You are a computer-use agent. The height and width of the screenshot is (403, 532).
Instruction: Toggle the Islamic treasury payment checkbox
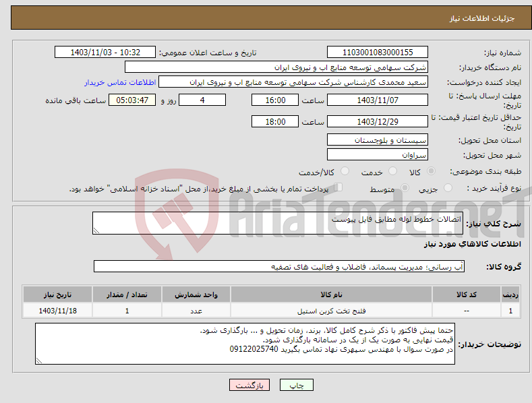click(x=338, y=187)
